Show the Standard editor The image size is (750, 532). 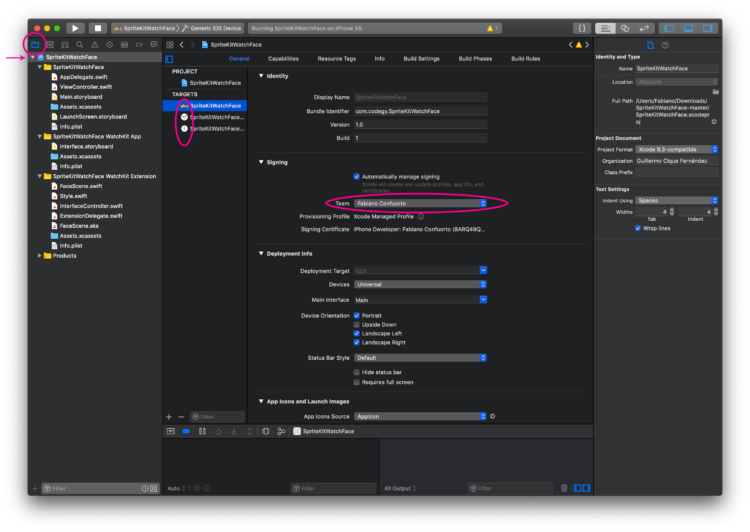click(605, 28)
